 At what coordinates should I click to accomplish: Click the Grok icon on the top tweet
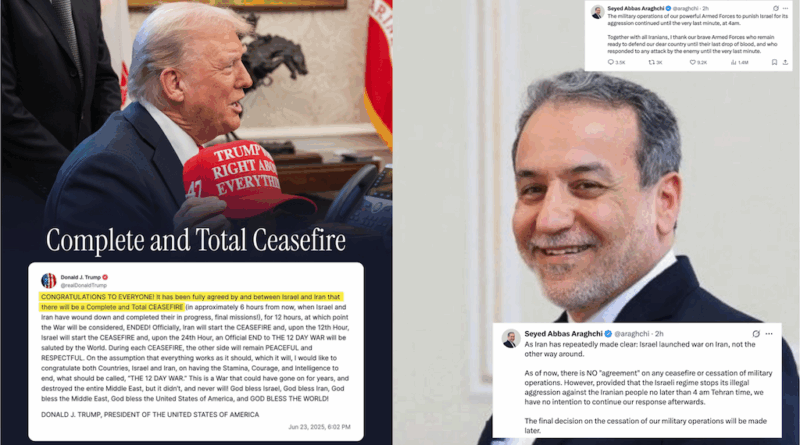pos(776,8)
